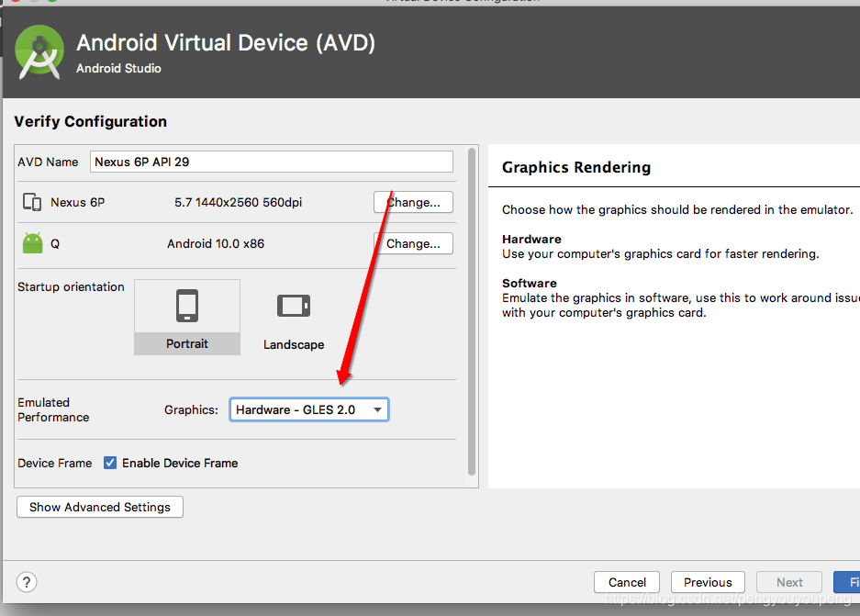Click Change for Nexus 6P device
This screenshot has width=860, height=616.
pos(413,202)
